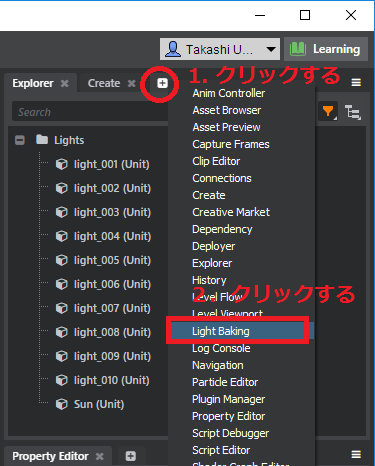
Task: Choose Asset Browser from the menu
Action: point(227,110)
